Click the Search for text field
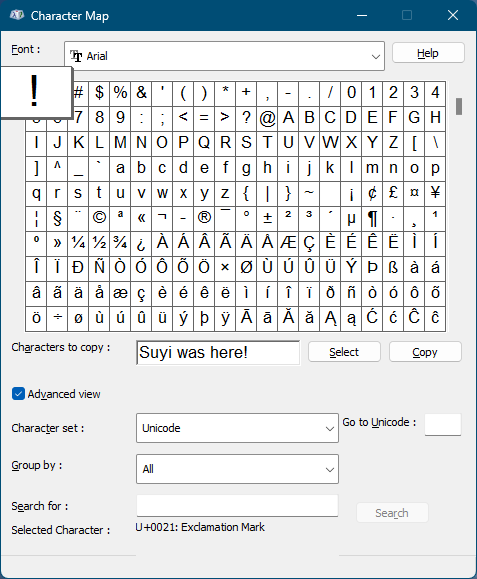 237,506
